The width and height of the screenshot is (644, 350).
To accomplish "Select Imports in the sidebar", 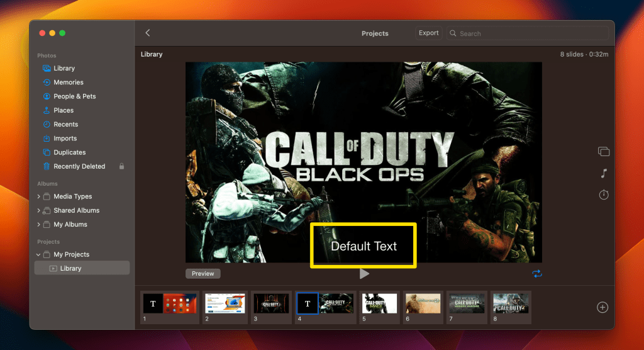I will tap(65, 138).
